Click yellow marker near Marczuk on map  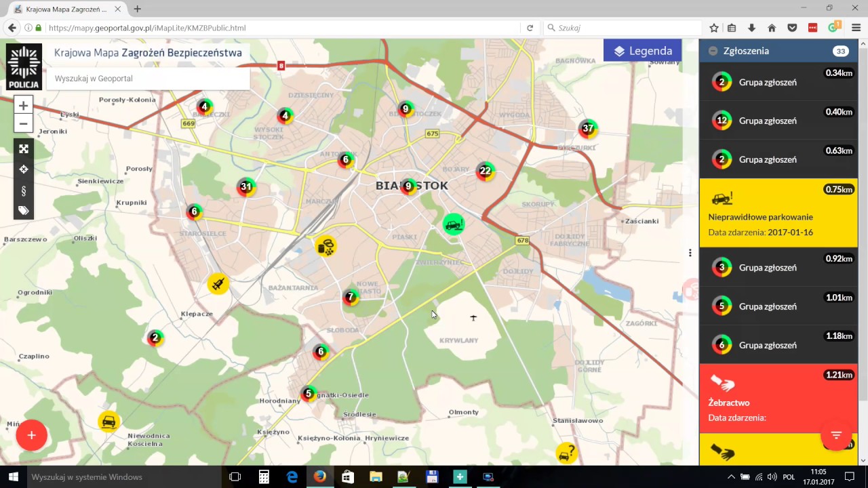point(326,246)
